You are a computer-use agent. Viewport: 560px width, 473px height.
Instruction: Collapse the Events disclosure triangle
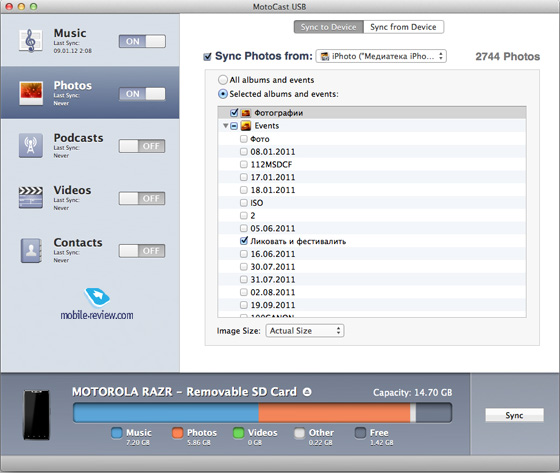(225, 126)
